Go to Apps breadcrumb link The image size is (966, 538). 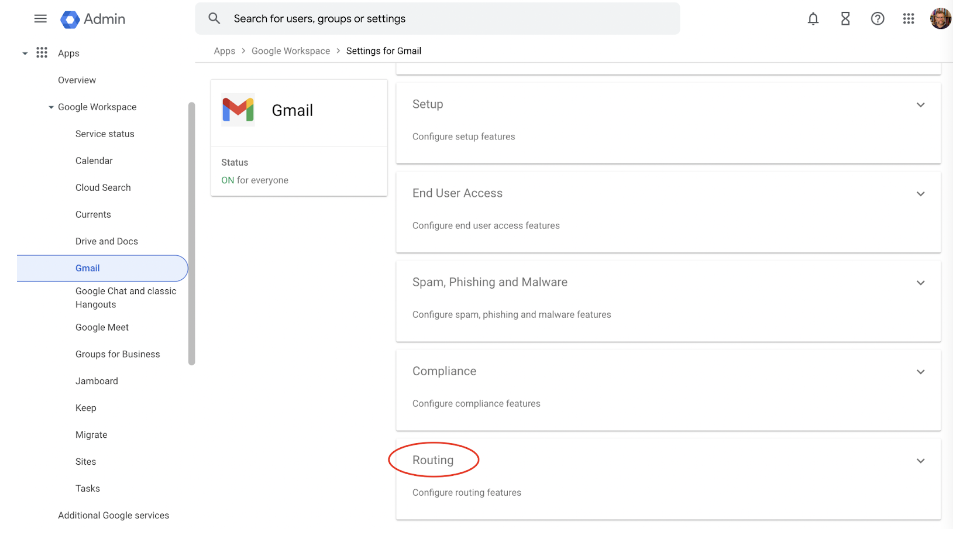(224, 51)
